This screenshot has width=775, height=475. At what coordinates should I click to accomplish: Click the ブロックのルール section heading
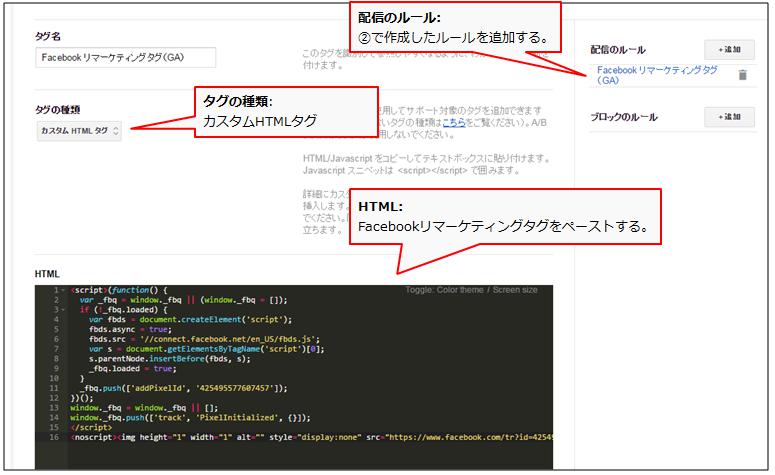(x=624, y=117)
